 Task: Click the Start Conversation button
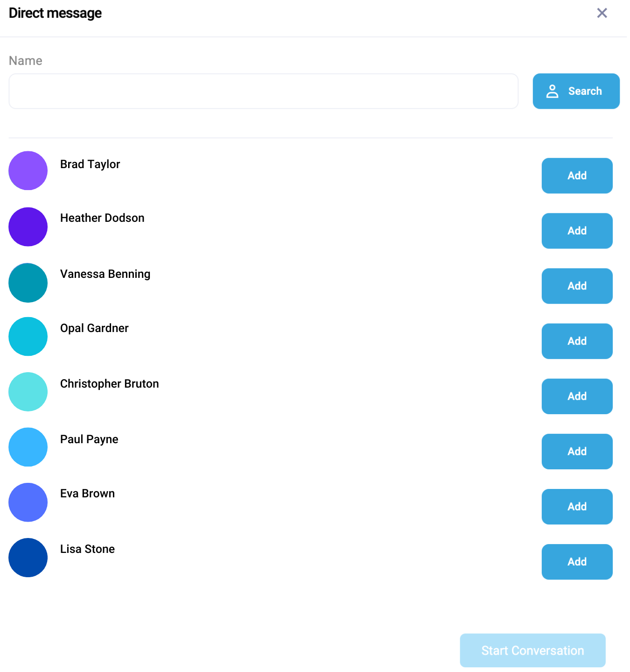point(532,650)
